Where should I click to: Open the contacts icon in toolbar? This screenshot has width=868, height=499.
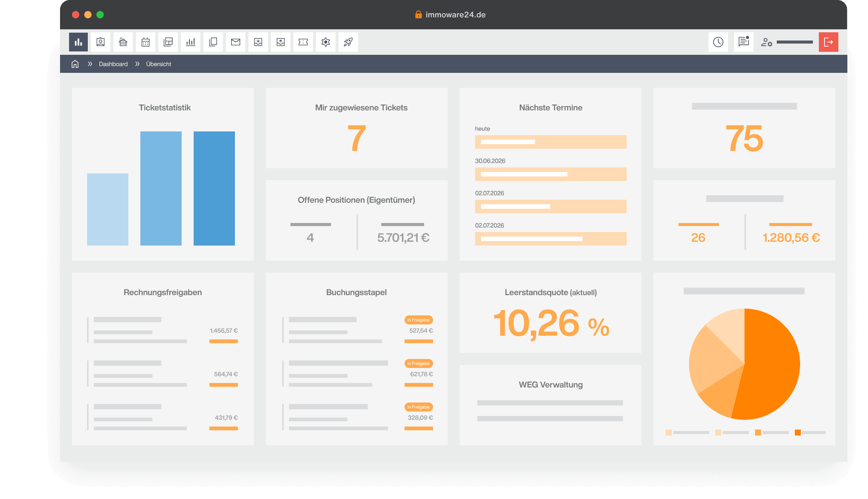(101, 42)
